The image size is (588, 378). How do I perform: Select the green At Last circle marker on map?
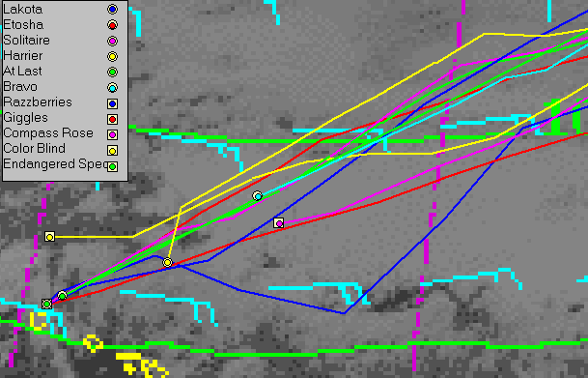(62, 296)
